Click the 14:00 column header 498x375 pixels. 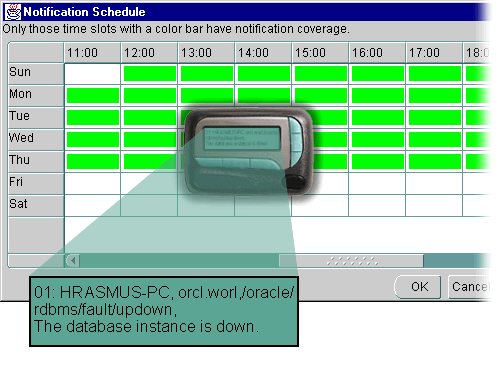(263, 53)
